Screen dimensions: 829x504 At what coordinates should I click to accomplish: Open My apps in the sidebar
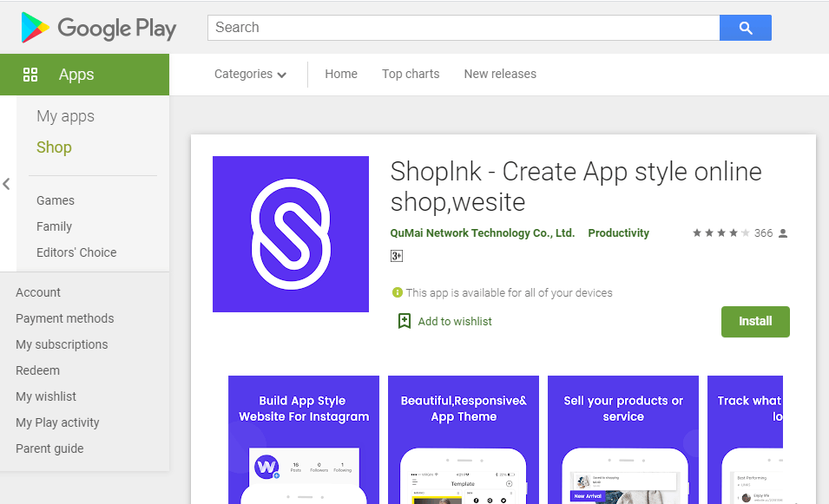coord(66,116)
